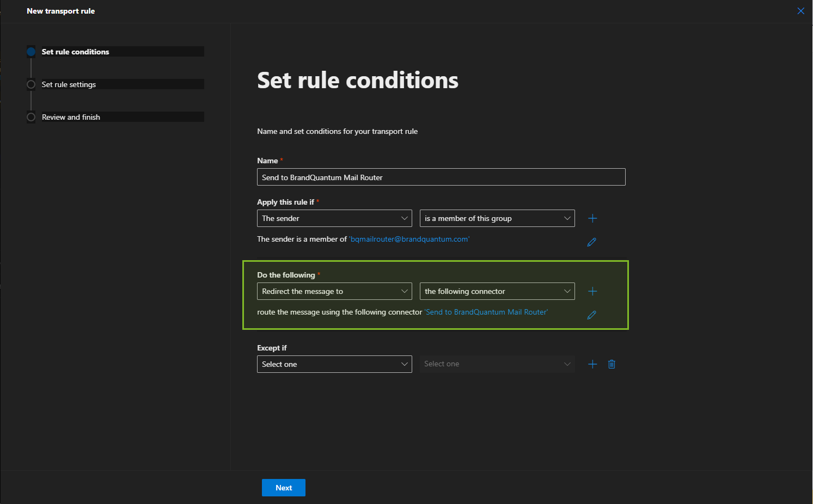Open 'Redirect the message to' action dropdown
Screen dimensions: 813x504
pyautogui.click(x=334, y=291)
